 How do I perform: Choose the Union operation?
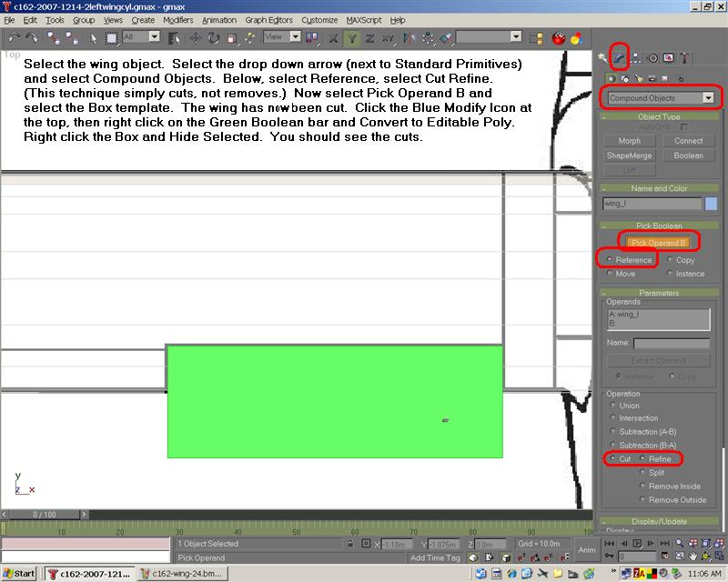[624, 406]
